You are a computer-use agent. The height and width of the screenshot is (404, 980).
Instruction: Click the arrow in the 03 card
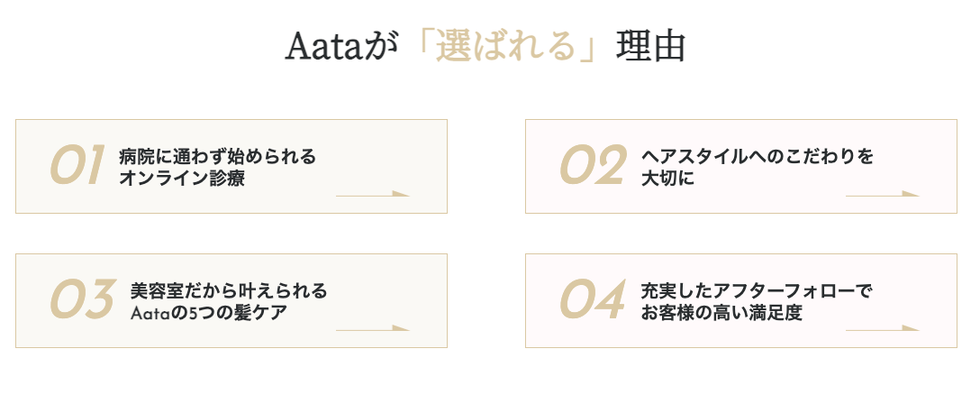(373, 328)
